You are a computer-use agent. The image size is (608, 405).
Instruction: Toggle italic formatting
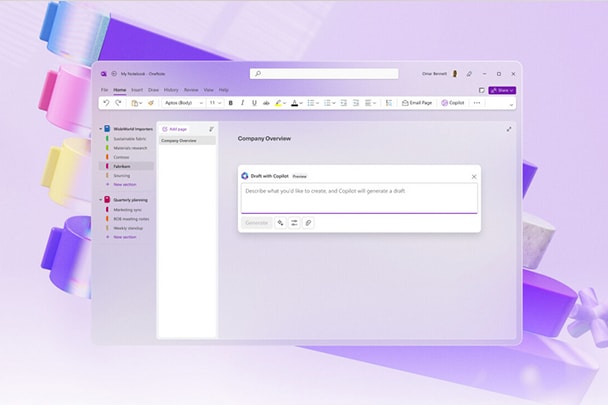coord(242,103)
